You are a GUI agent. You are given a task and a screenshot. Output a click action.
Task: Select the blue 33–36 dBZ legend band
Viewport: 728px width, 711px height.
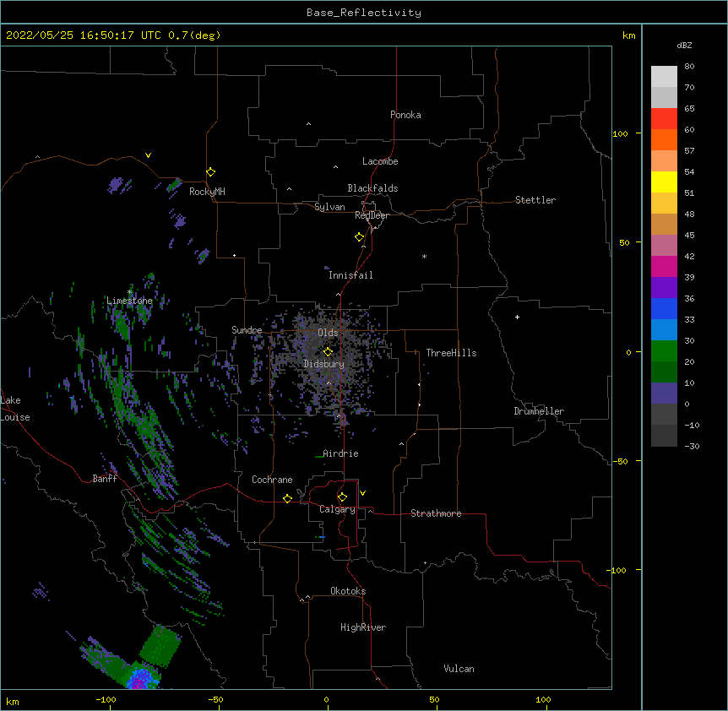pyautogui.click(x=664, y=309)
